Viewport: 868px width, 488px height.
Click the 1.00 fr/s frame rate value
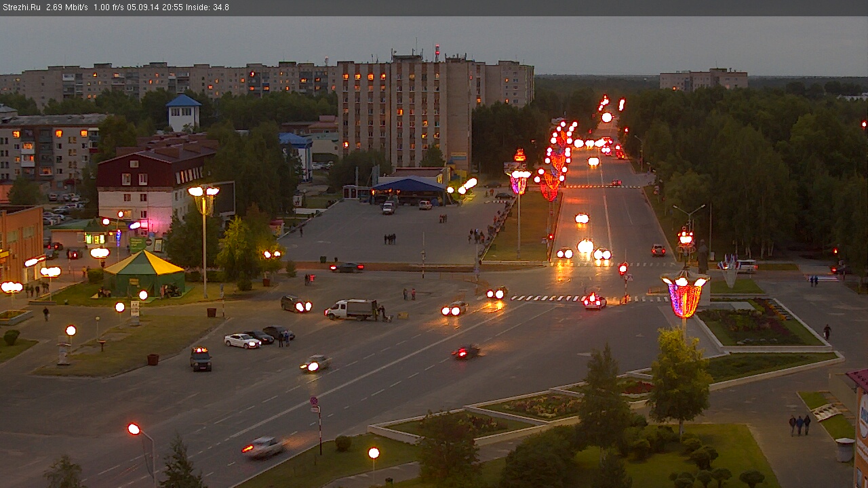pyautogui.click(x=108, y=7)
